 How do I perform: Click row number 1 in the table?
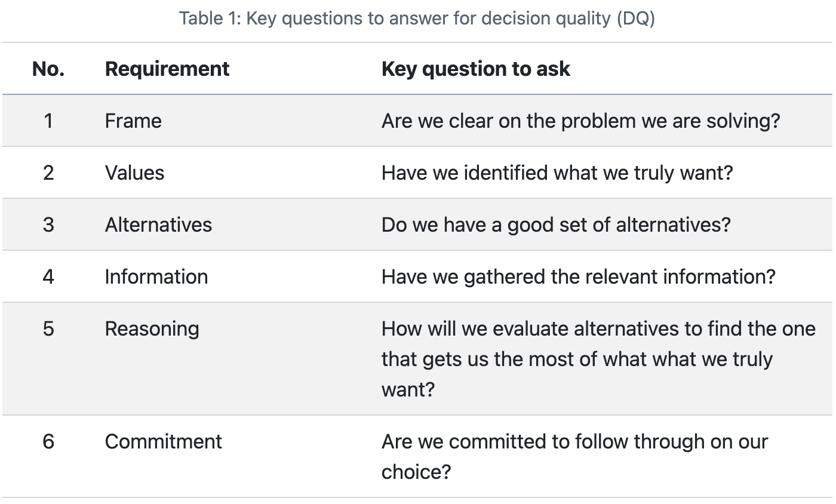(x=48, y=121)
